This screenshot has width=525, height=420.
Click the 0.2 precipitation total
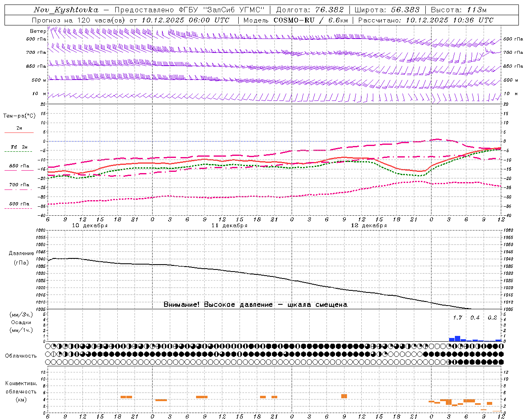tap(492, 318)
